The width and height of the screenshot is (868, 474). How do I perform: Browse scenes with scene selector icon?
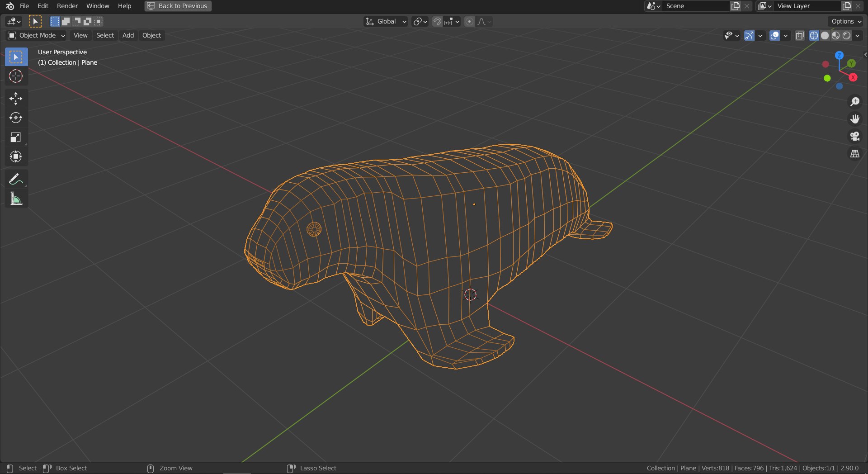tap(653, 6)
